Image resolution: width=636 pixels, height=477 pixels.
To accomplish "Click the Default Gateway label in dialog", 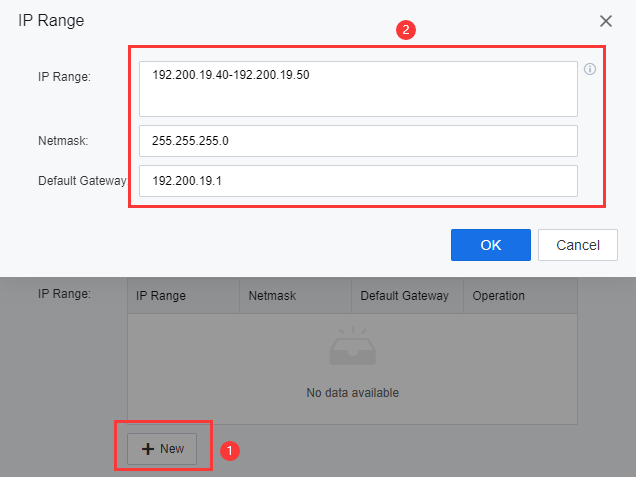I will pos(82,181).
